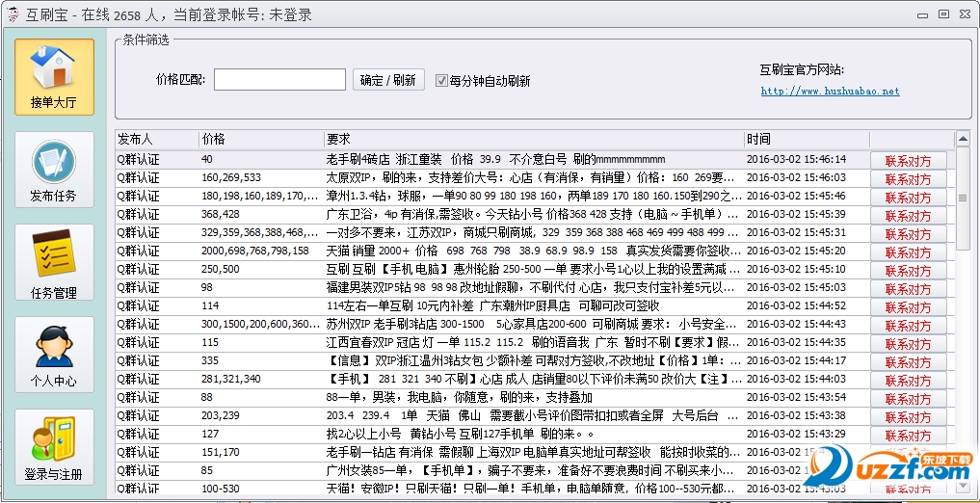Sort by 要求 column header
Viewport: 980px width, 503px height.
[x=534, y=140]
